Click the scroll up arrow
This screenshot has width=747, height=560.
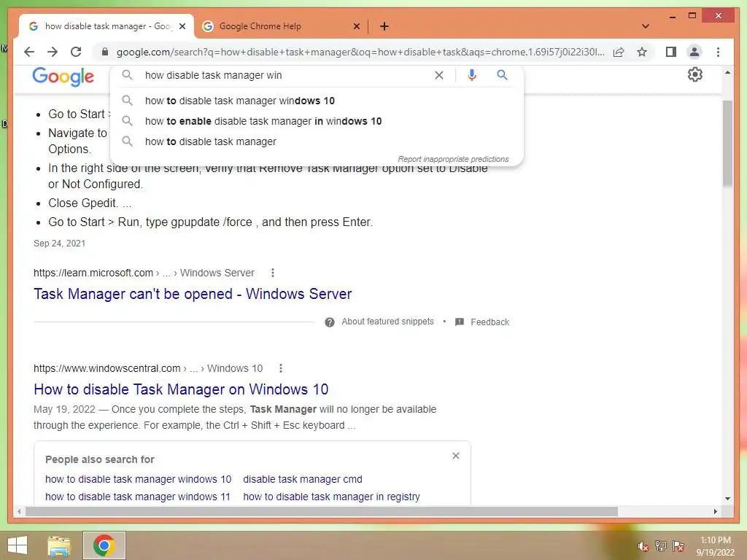pos(727,72)
